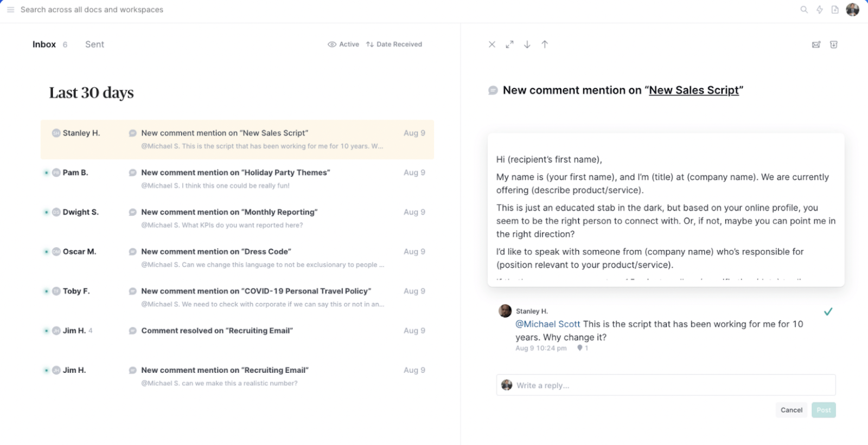The height and width of the screenshot is (445, 868).
Task: Go to next notification with down arrow
Action: [x=527, y=44]
